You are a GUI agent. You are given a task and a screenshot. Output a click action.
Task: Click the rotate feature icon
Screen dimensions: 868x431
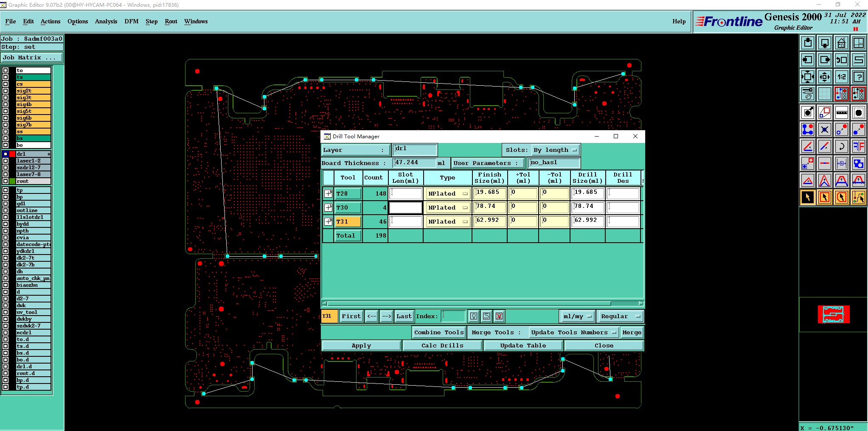[841, 146]
